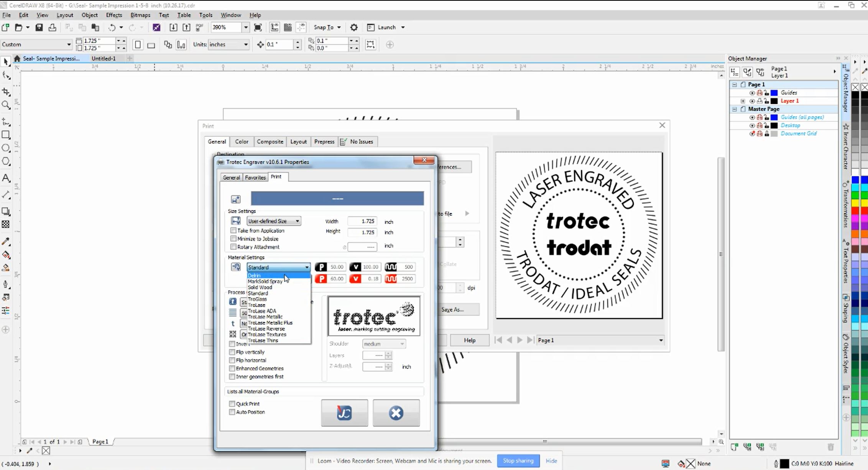Image resolution: width=868 pixels, height=470 pixels.
Task: Switch to Favorites tab in Trotec Properties
Action: tap(255, 177)
